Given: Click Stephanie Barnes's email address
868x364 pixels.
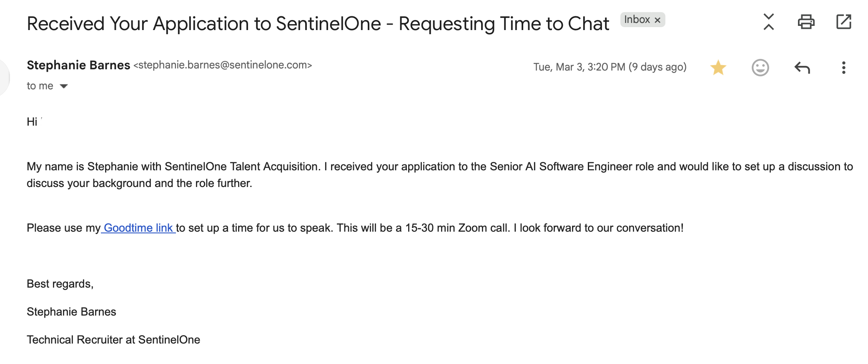Looking at the screenshot, I should point(223,65).
